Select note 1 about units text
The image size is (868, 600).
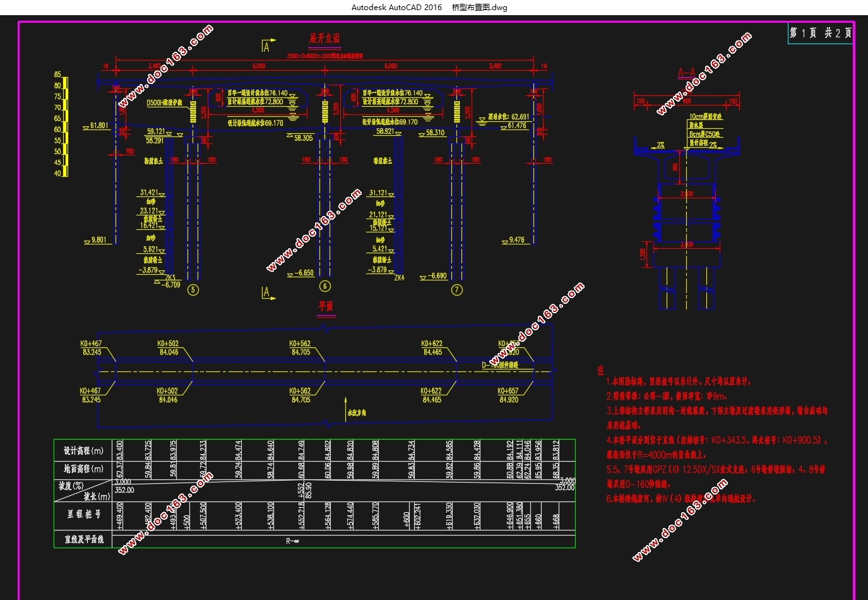679,382
